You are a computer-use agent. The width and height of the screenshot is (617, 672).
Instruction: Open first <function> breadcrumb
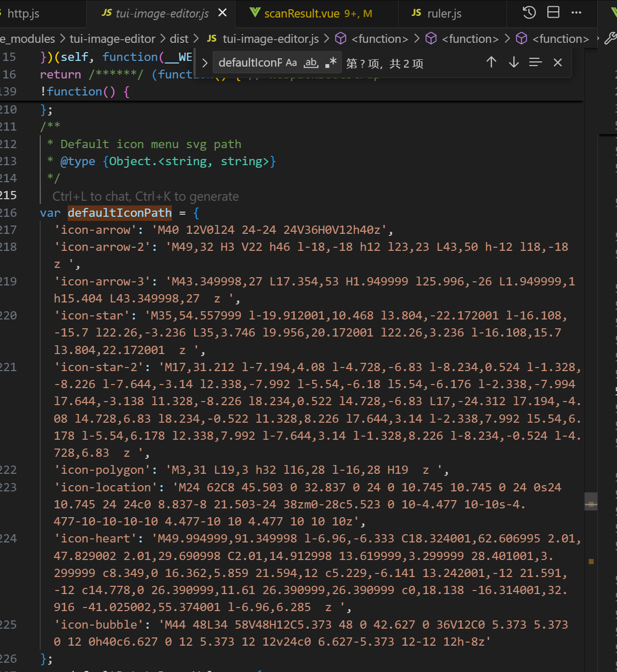[379, 39]
